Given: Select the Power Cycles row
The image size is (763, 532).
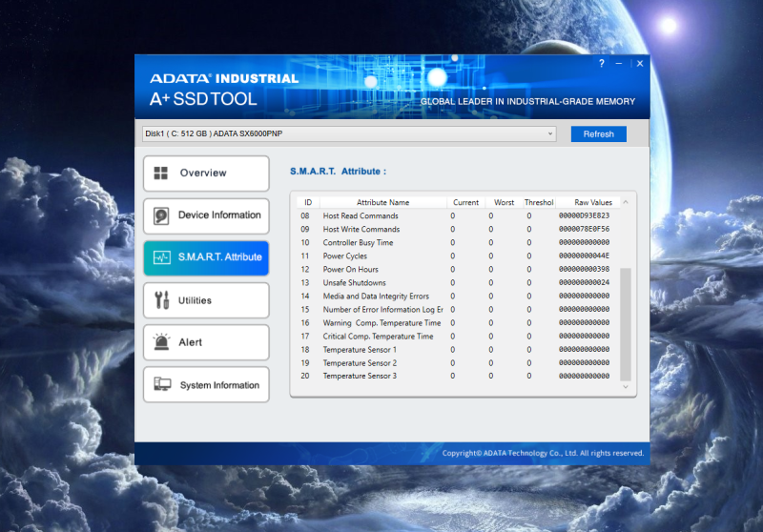Looking at the screenshot, I should 458,256.
